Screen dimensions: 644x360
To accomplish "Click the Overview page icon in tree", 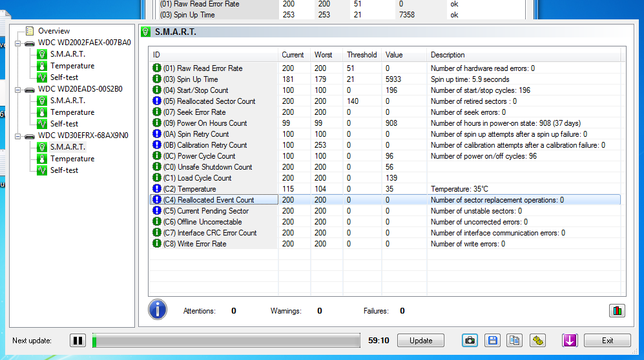I will coord(30,31).
